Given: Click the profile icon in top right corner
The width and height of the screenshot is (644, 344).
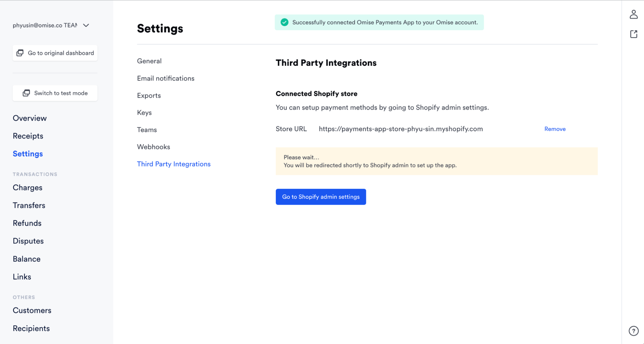Looking at the screenshot, I should click(x=634, y=15).
